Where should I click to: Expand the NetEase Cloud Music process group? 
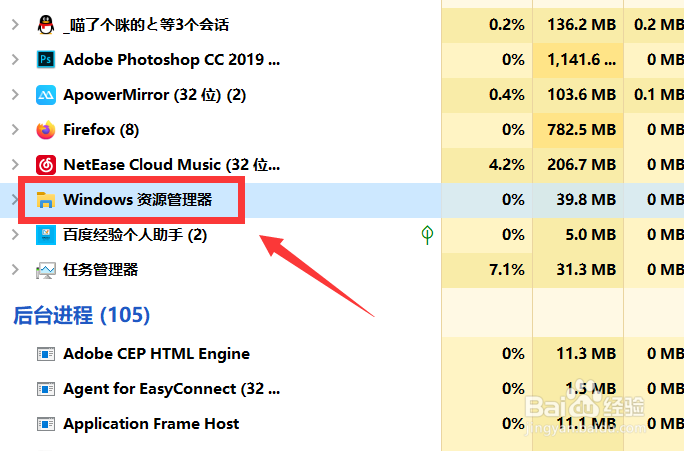(x=14, y=165)
